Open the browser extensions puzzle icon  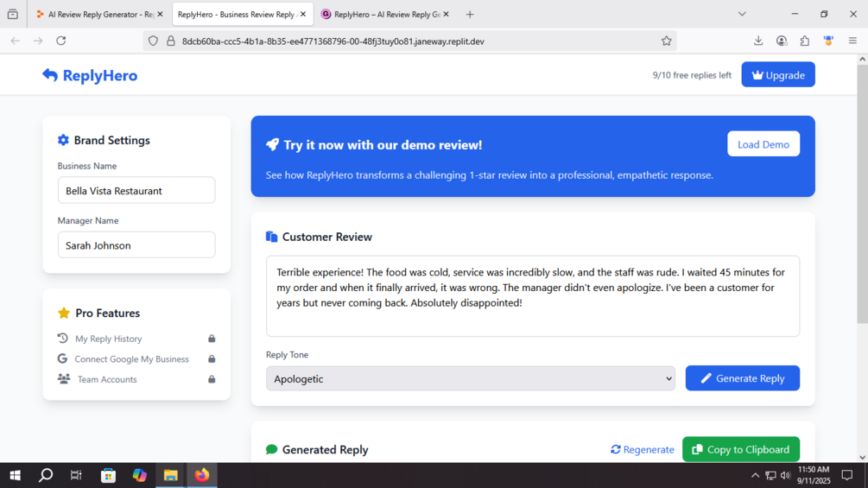[x=805, y=41]
